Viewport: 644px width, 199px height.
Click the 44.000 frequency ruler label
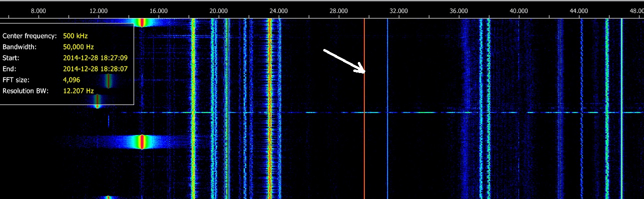(579, 10)
